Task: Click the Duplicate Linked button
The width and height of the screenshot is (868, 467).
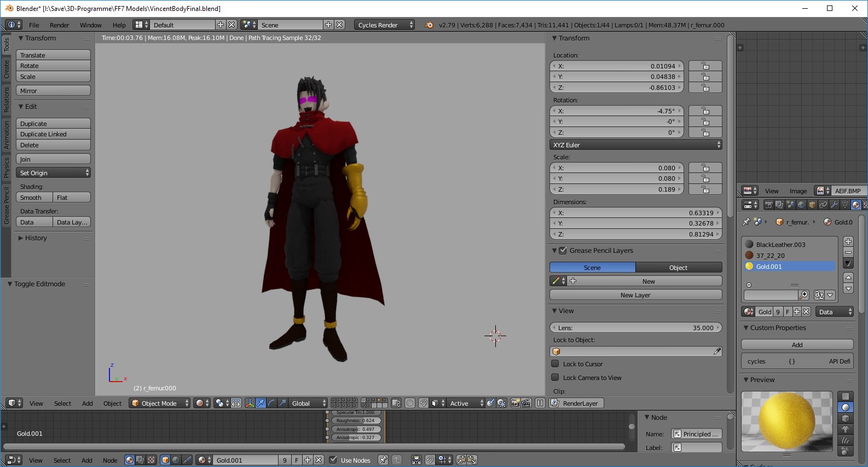Action: tap(53, 134)
